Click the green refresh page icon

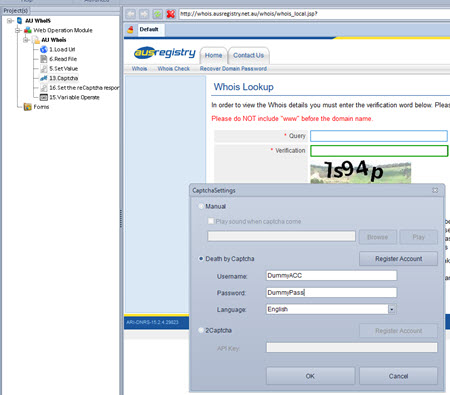157,14
